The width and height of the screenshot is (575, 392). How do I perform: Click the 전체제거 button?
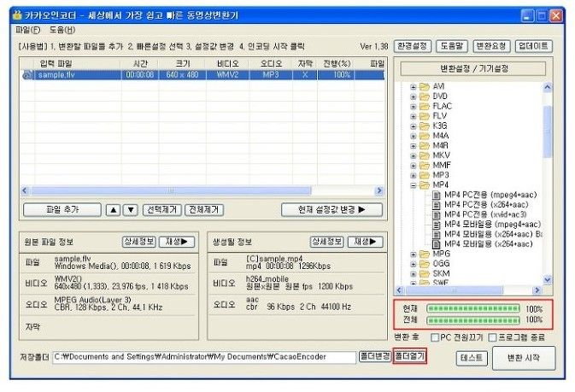tap(204, 210)
